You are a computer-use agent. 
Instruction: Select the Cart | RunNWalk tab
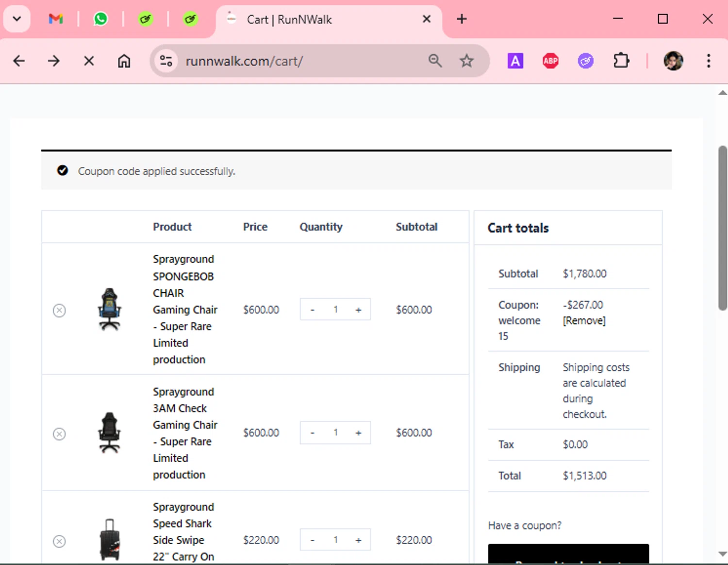point(328,19)
